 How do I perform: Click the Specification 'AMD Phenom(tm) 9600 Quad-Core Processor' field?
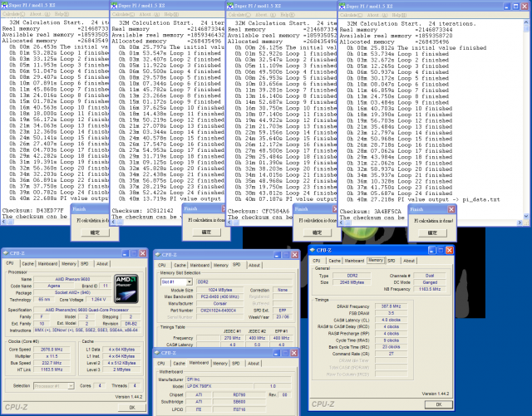(86, 310)
